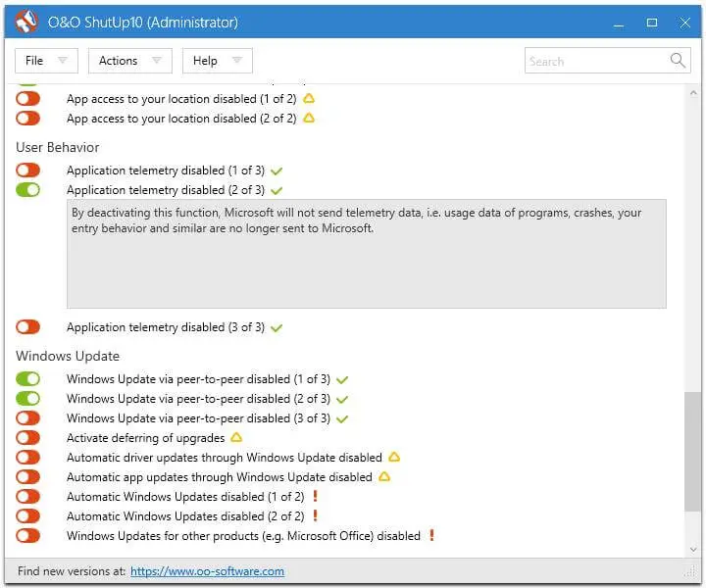
Task: Toggle Windows Update via peer-to-peer disabled (3 of 3)
Action: point(27,417)
